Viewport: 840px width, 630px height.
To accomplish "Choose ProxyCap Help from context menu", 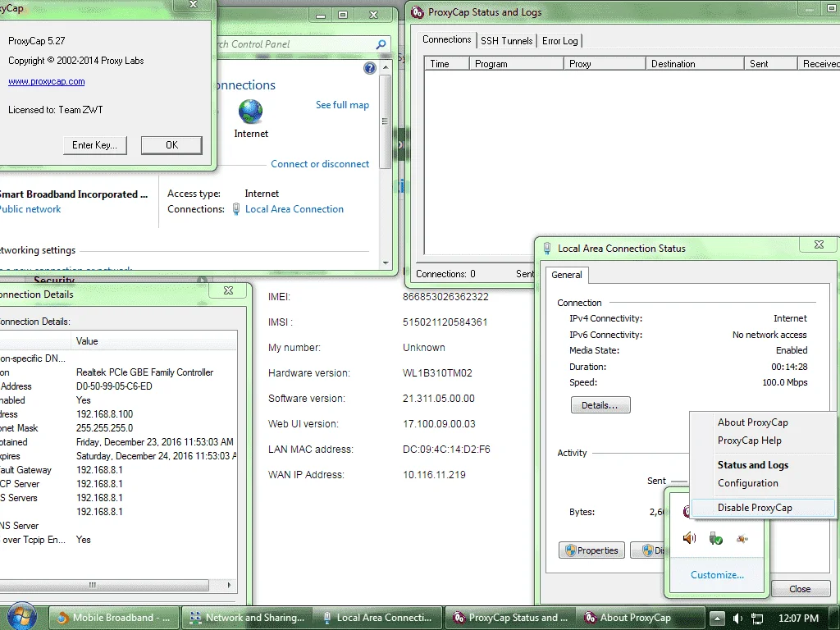I will click(x=750, y=441).
